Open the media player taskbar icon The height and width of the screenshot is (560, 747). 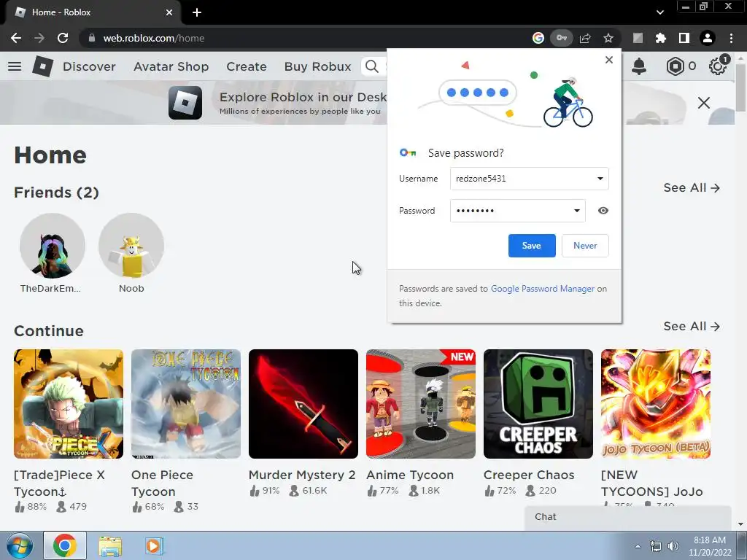point(155,545)
